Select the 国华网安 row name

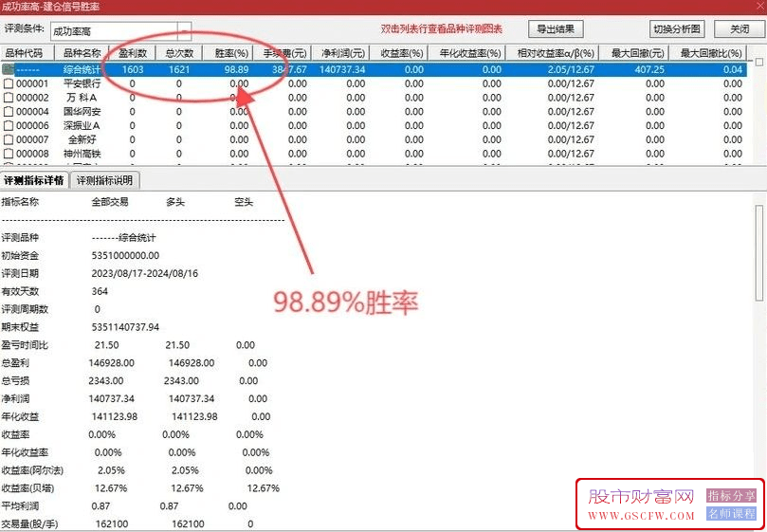coord(82,112)
